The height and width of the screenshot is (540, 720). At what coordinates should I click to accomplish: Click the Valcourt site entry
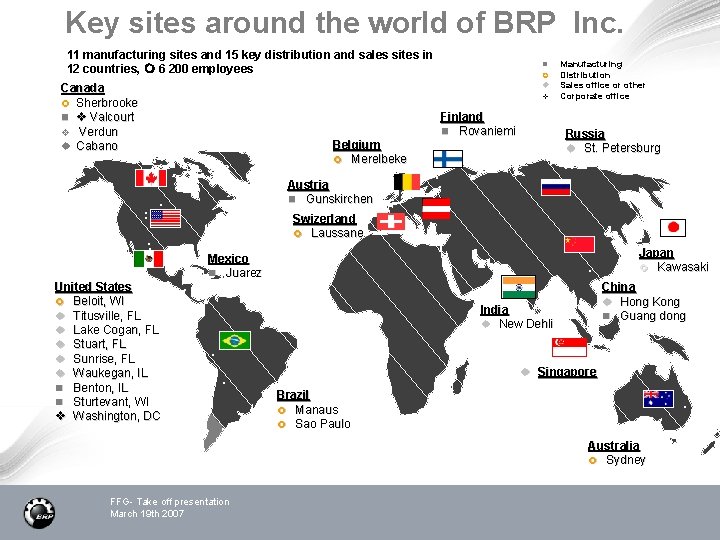point(112,117)
